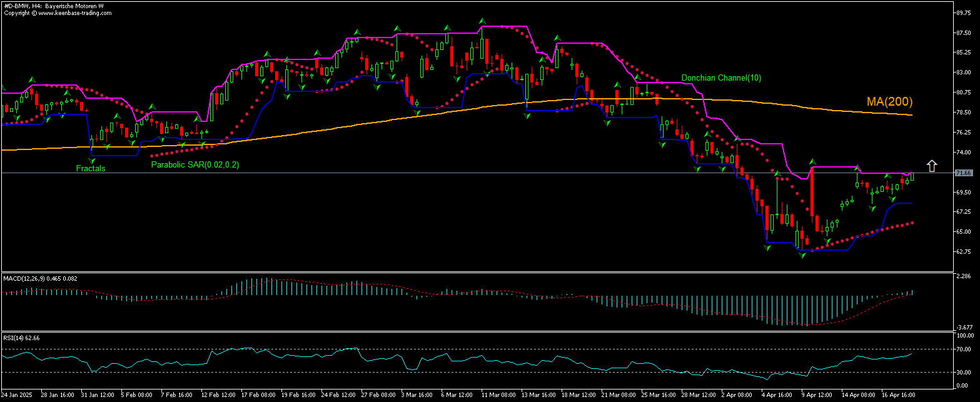This screenshot has width=980, height=402.
Task: Select the RSI 30.00 level value
Action: 962,373
